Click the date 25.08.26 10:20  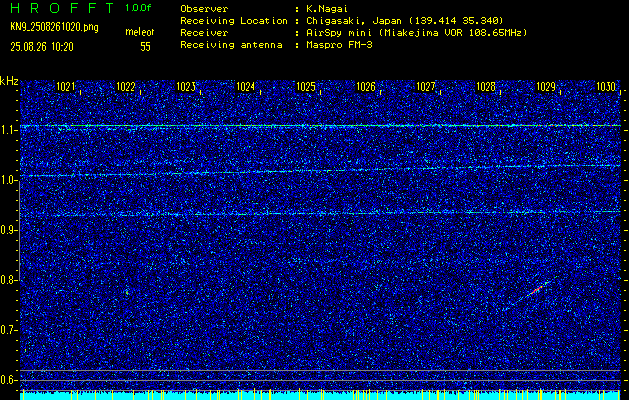pyautogui.click(x=42, y=47)
